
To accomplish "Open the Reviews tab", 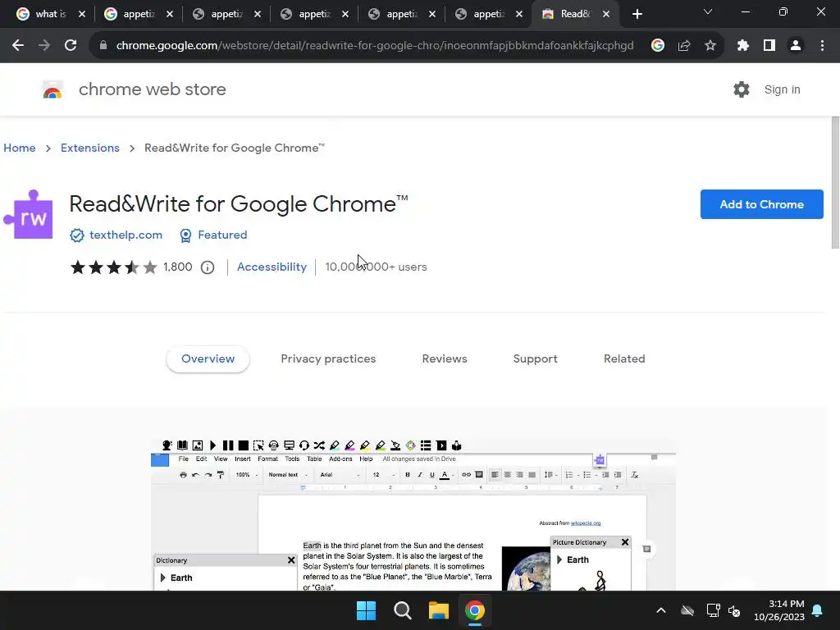I will (445, 359).
